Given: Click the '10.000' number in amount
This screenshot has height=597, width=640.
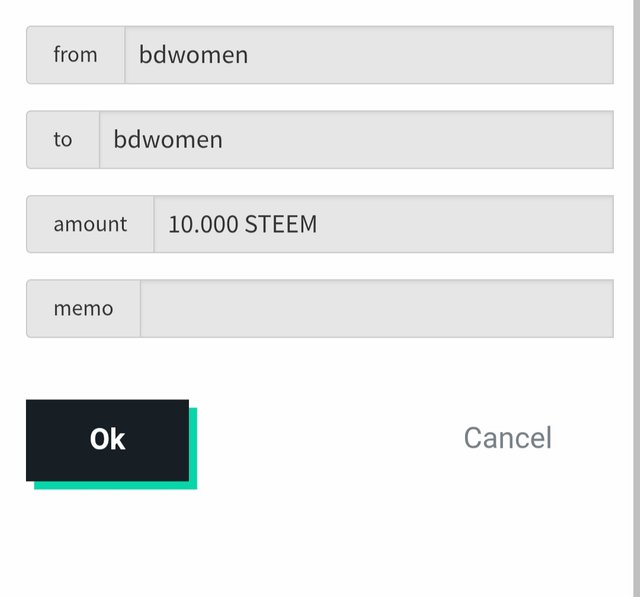Looking at the screenshot, I should point(203,224).
